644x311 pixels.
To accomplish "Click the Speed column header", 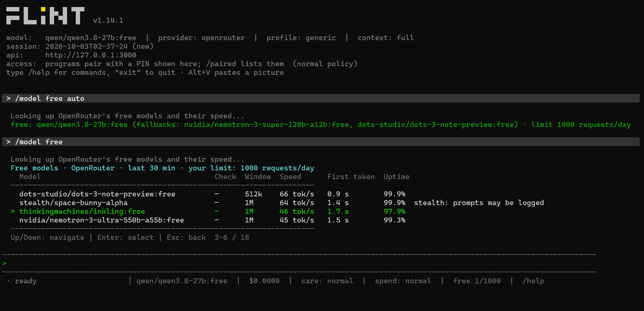I will click(290, 177).
